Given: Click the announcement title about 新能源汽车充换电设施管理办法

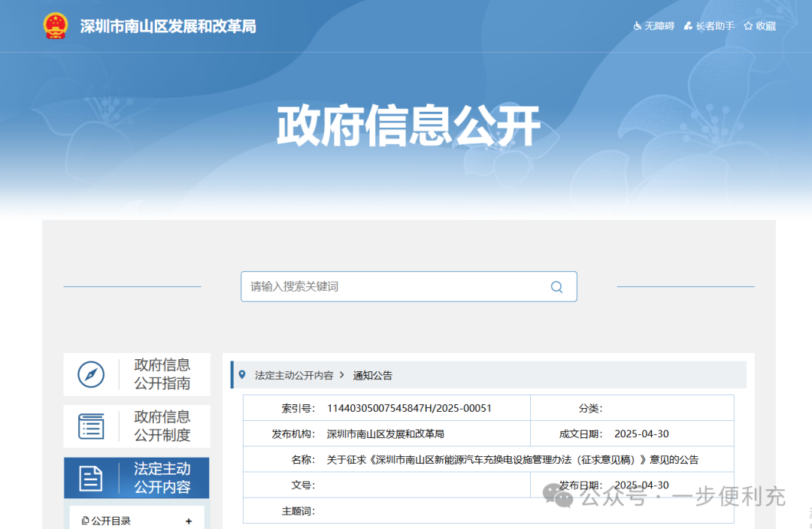Looking at the screenshot, I should pyautogui.click(x=511, y=459).
